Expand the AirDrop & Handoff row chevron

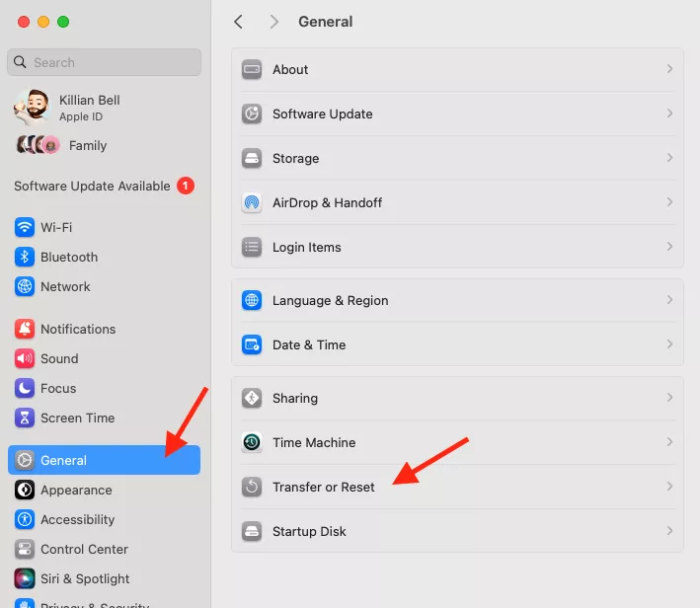click(x=669, y=202)
